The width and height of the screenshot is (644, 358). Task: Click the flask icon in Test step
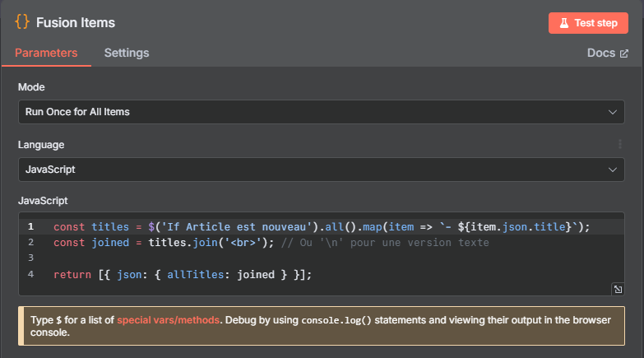(564, 23)
